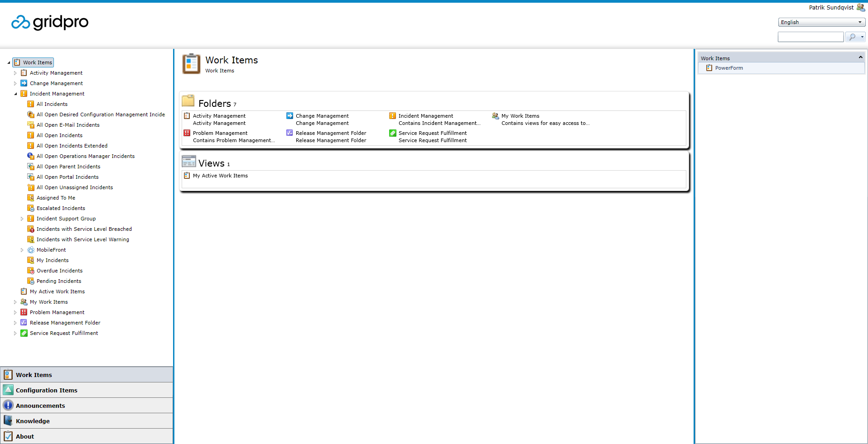Image resolution: width=868 pixels, height=444 pixels.
Task: Select All Open Desired Configuration Management Incidents
Action: (101, 115)
